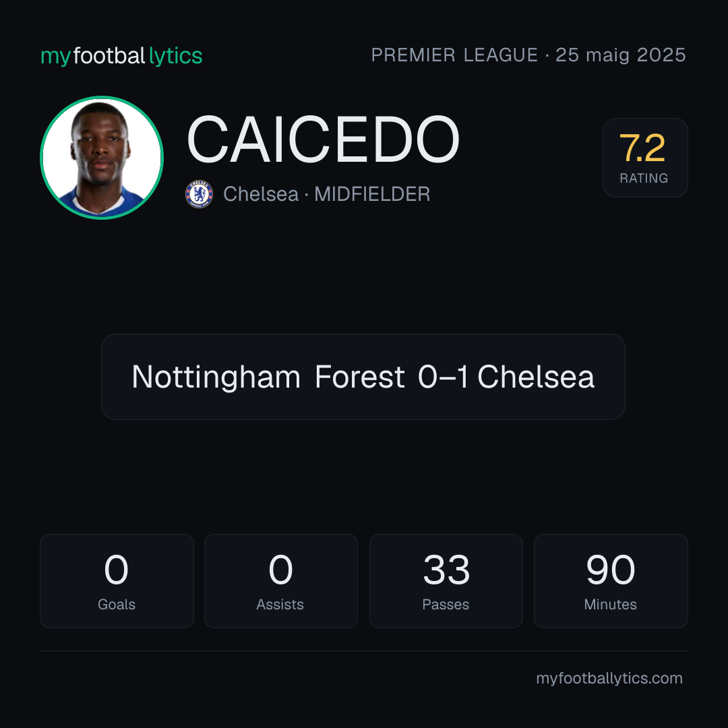Click the RATING label under 7.2

[x=644, y=178]
